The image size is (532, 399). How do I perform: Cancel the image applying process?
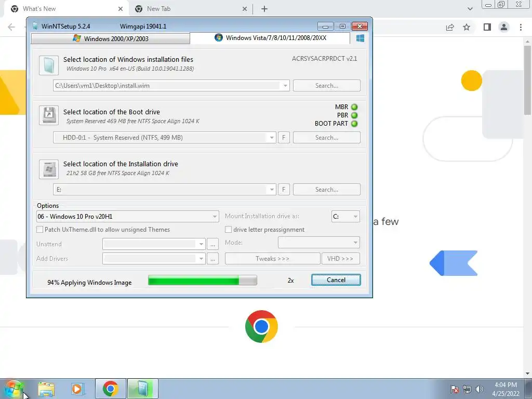tap(336, 280)
